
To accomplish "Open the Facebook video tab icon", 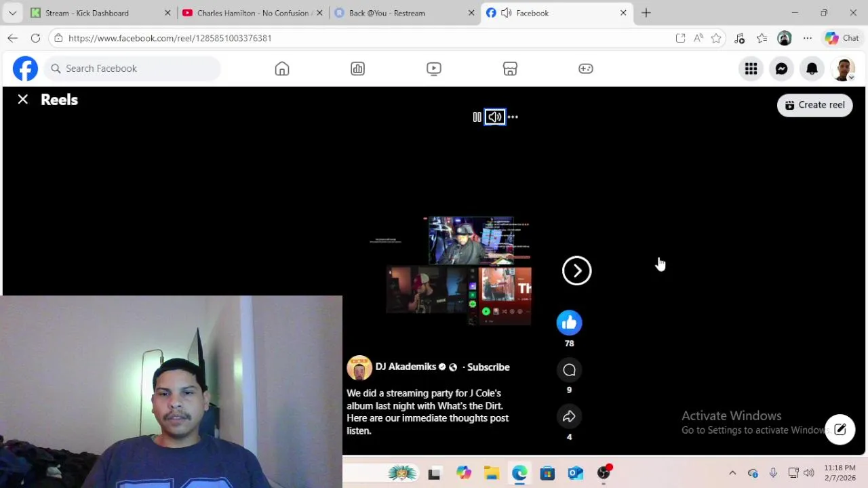I will coord(434,68).
